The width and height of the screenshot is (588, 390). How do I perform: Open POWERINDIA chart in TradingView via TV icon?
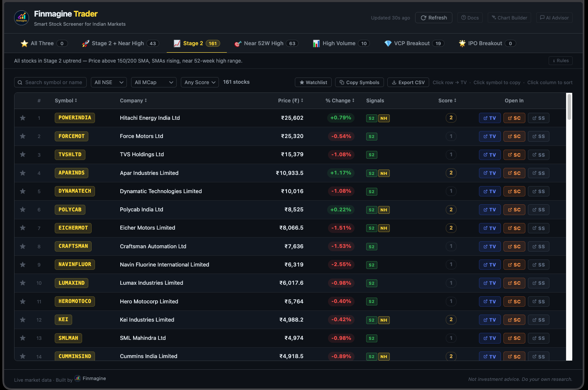coord(490,118)
